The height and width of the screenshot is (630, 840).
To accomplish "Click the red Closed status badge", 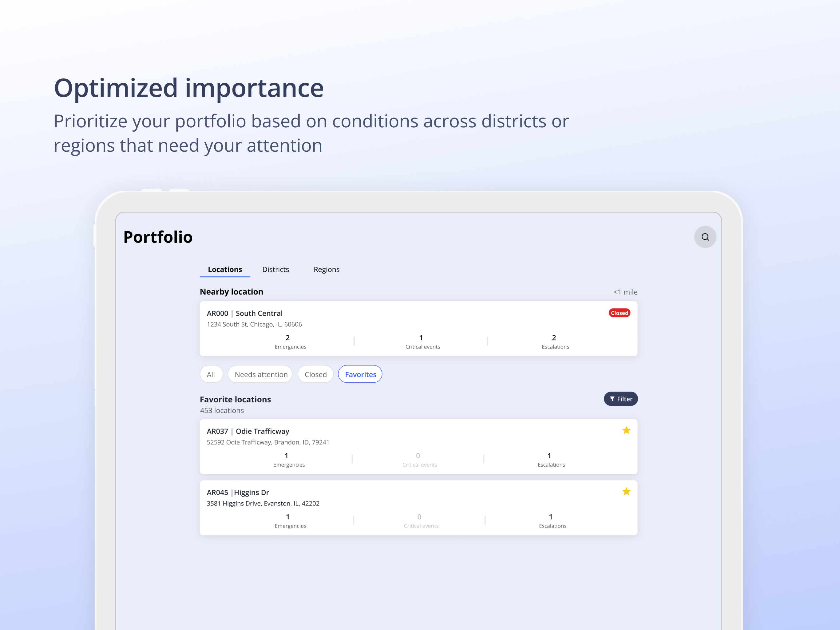I will pos(619,313).
